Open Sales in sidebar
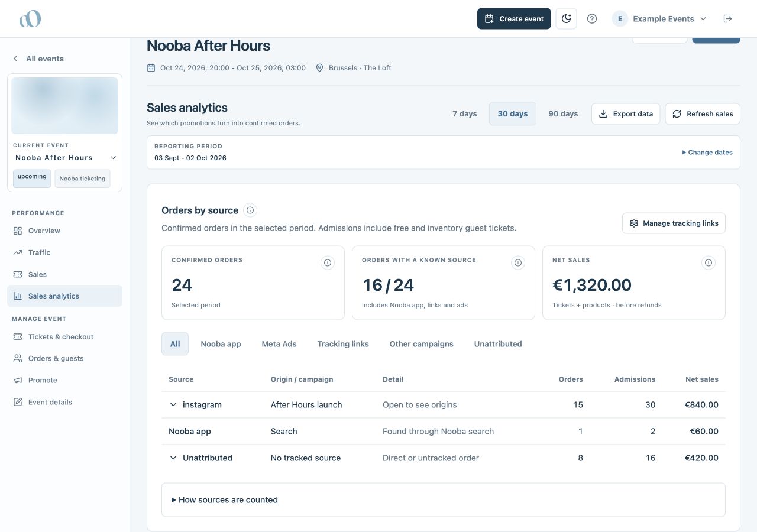Screen dimensions: 757x532 (x=64, y=274)
